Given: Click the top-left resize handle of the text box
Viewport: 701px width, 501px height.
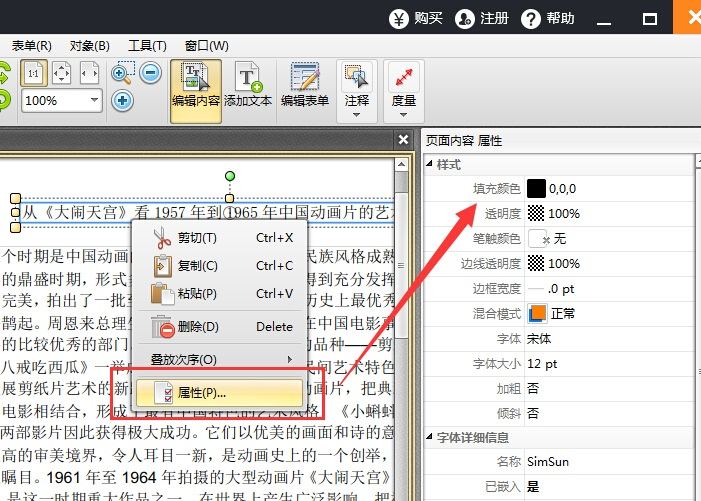Looking at the screenshot, I should [15, 198].
